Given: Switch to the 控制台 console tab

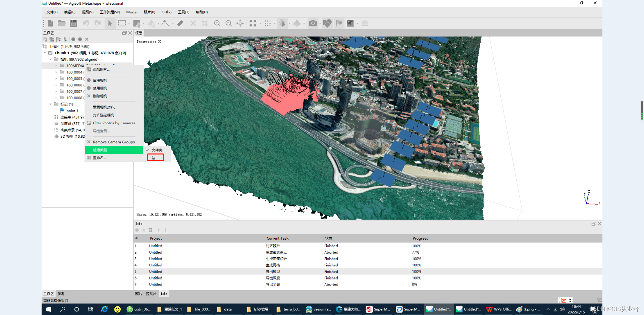Looking at the screenshot, I should click(x=151, y=294).
